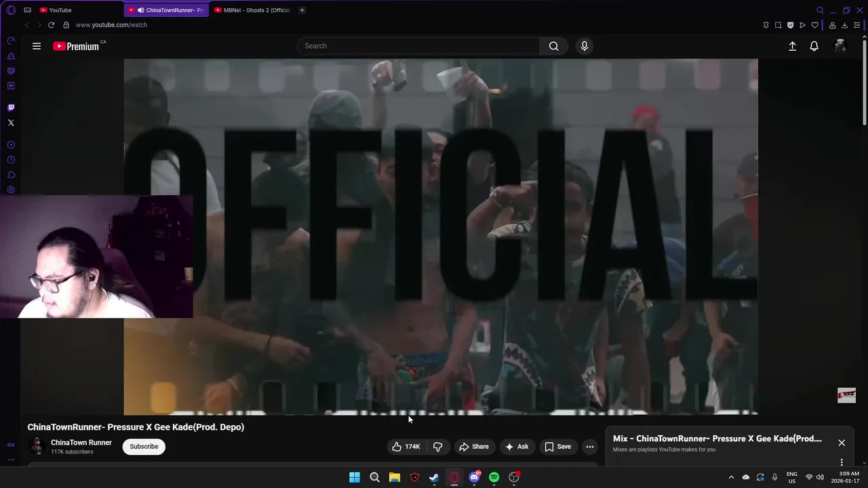This screenshot has width=868, height=488.
Task: Open the Mix - ChinaTownRunner playlist title
Action: pyautogui.click(x=717, y=439)
